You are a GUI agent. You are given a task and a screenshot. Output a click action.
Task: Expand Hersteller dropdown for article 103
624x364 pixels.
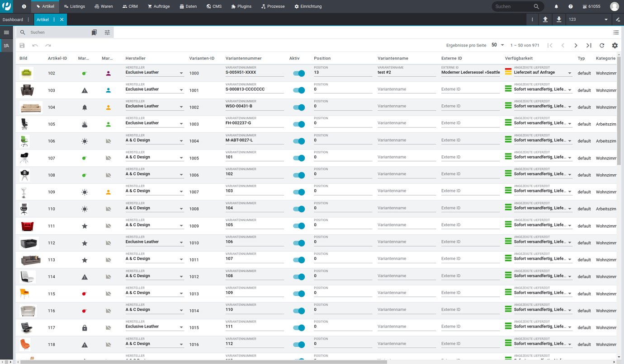pos(181,90)
